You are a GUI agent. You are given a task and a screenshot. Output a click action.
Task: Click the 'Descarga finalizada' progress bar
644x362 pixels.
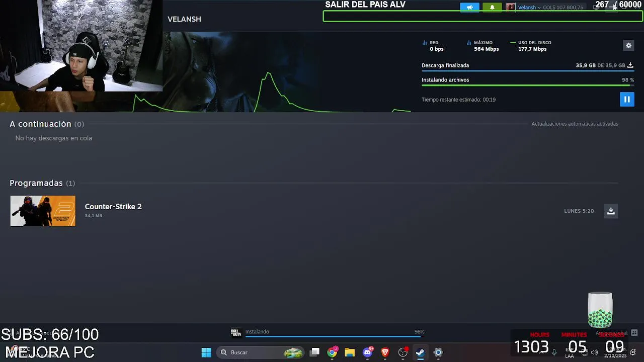click(528, 71)
